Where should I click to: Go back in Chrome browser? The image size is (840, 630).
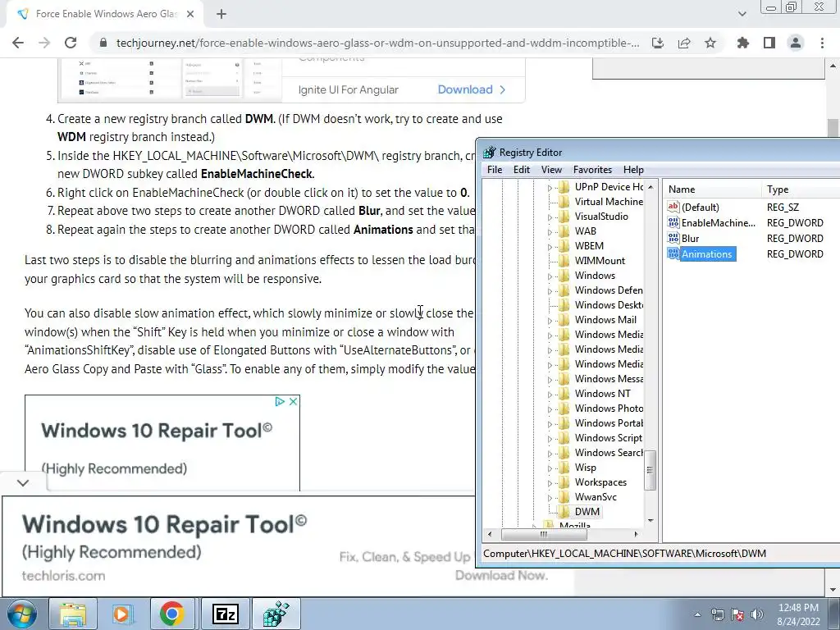pyautogui.click(x=18, y=43)
